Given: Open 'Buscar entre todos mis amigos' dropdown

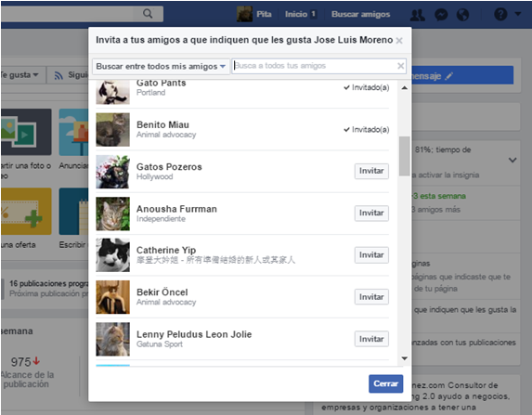Looking at the screenshot, I should (161, 66).
